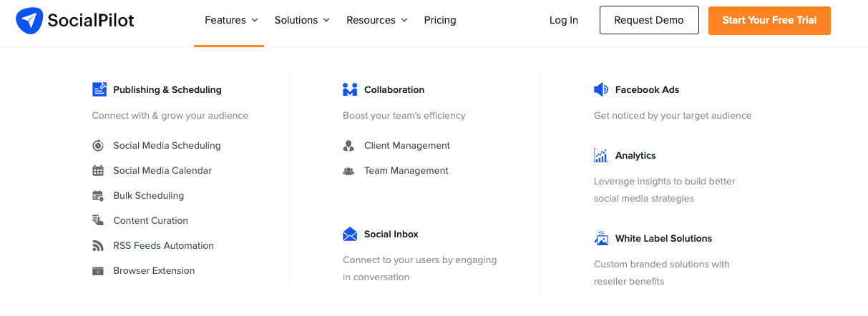Open Social Media Calendar link
The image size is (868, 316).
[162, 170]
